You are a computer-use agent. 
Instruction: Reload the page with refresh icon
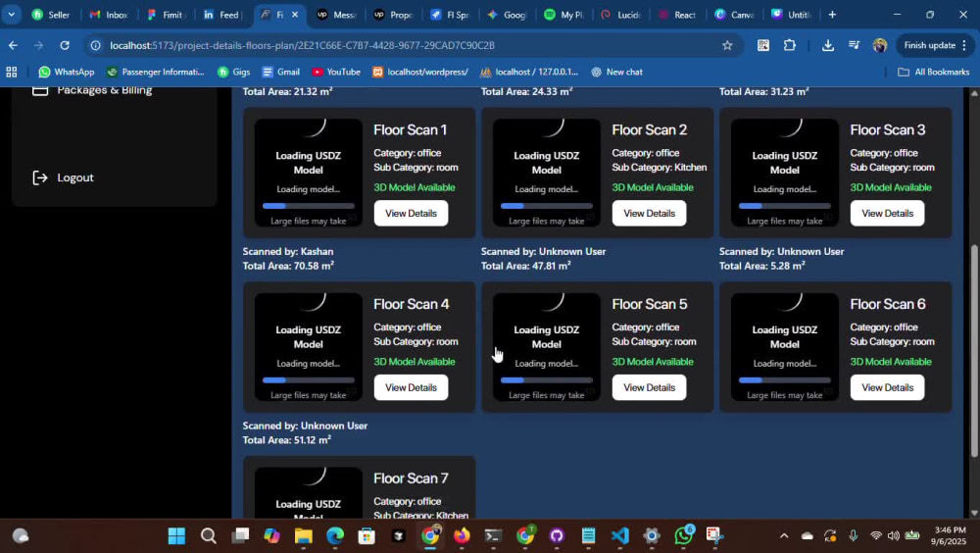[65, 45]
